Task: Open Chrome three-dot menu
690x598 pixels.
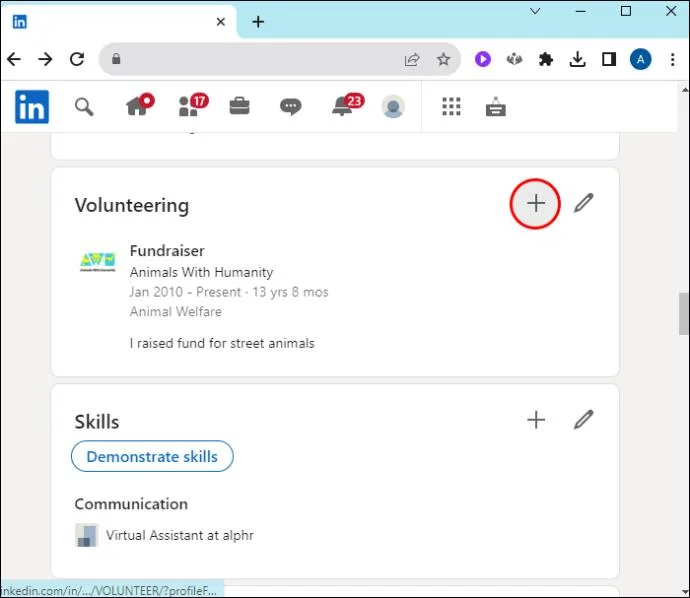Action: (672, 59)
